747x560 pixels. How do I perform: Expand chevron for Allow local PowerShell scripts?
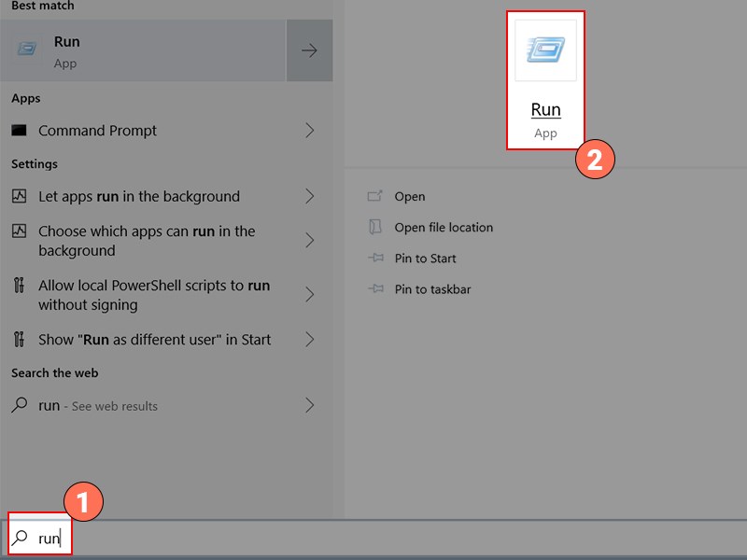(x=310, y=295)
